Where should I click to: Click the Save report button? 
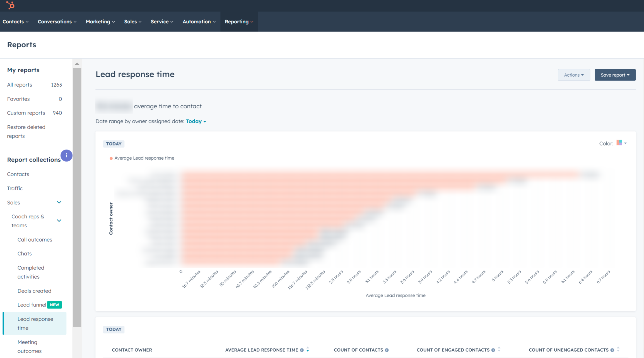tap(615, 75)
